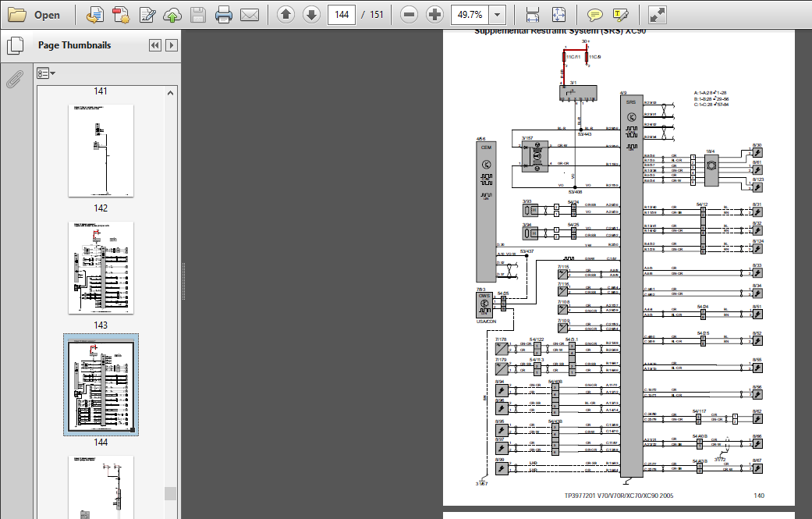Select the fit one full page icon
This screenshot has width=812, height=519.
click(558, 15)
